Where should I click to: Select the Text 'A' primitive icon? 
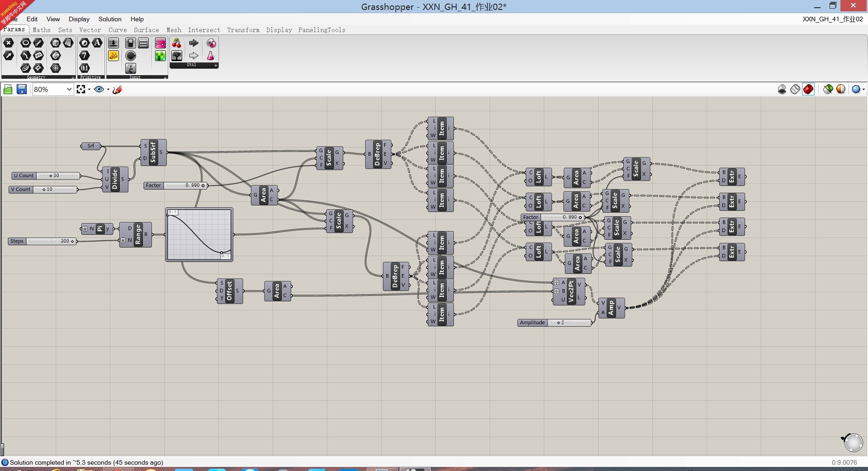coord(97,43)
